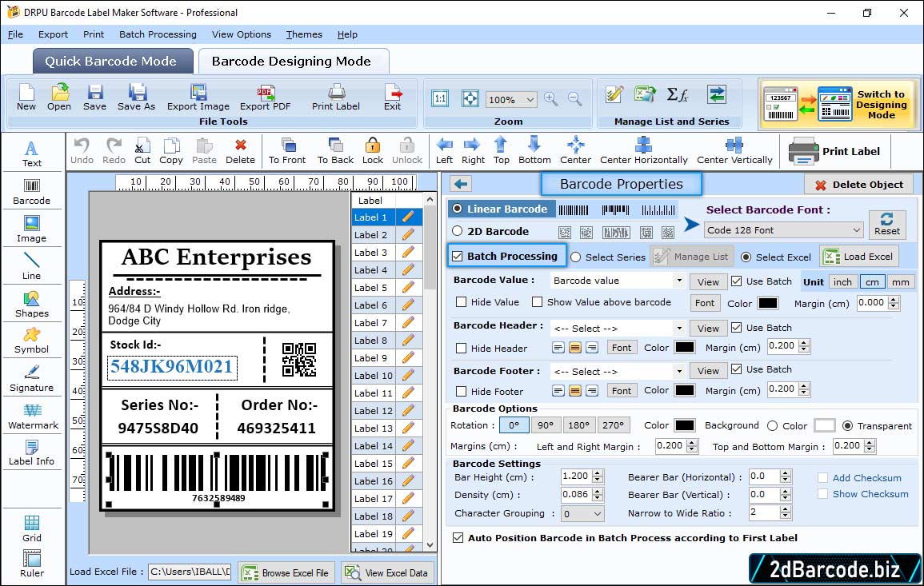924x586 pixels.
Task: Open the Watermark tool
Action: point(33,417)
